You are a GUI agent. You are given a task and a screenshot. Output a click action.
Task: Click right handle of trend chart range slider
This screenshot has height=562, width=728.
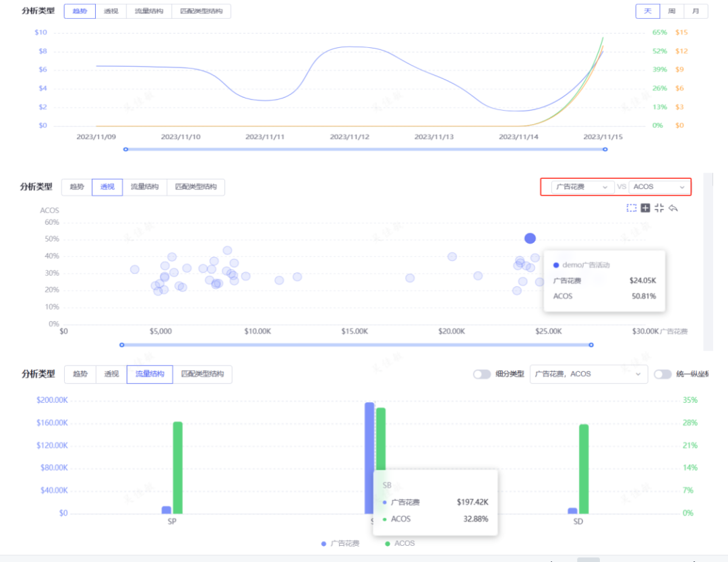tap(605, 149)
